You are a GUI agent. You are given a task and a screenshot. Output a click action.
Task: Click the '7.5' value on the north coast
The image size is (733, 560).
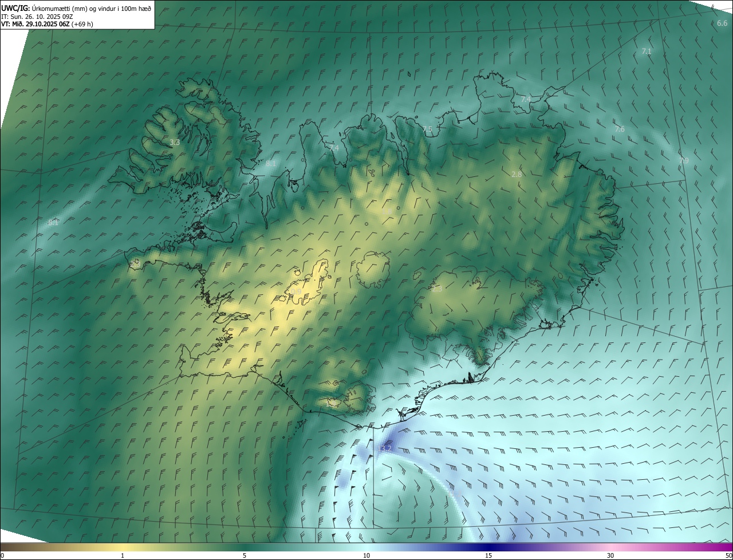[427, 129]
